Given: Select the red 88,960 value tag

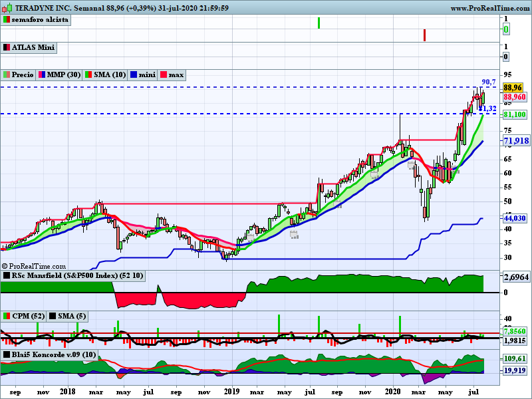Looking at the screenshot, I should point(515,97).
